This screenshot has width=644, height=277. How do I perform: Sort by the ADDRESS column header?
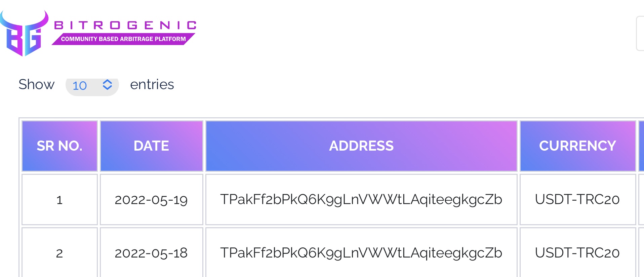click(361, 146)
